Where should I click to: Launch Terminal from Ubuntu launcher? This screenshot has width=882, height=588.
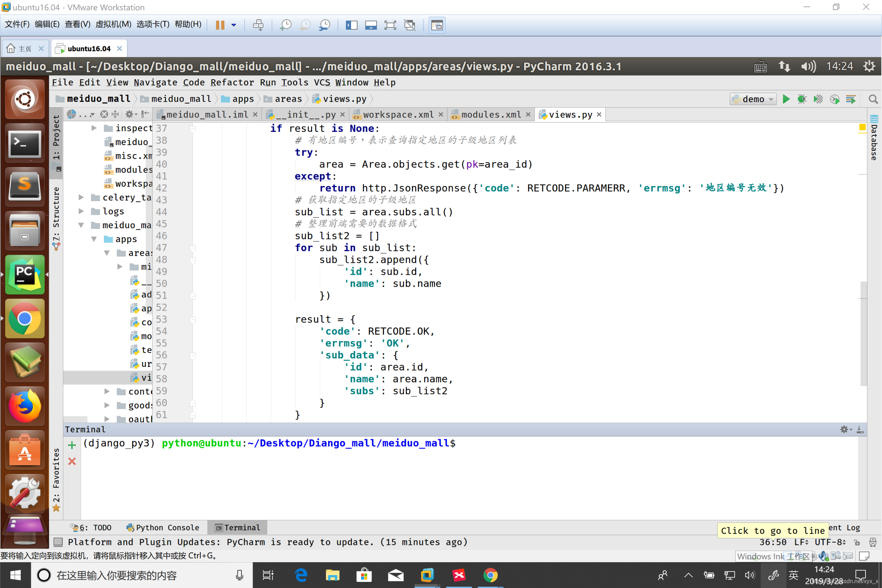pyautogui.click(x=25, y=143)
